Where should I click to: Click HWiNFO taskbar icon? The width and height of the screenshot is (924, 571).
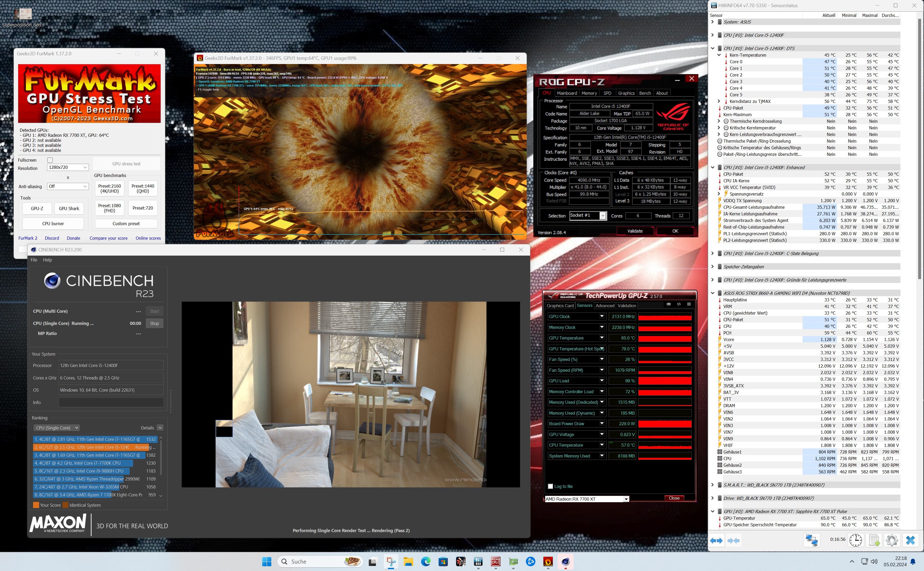[x=478, y=561]
